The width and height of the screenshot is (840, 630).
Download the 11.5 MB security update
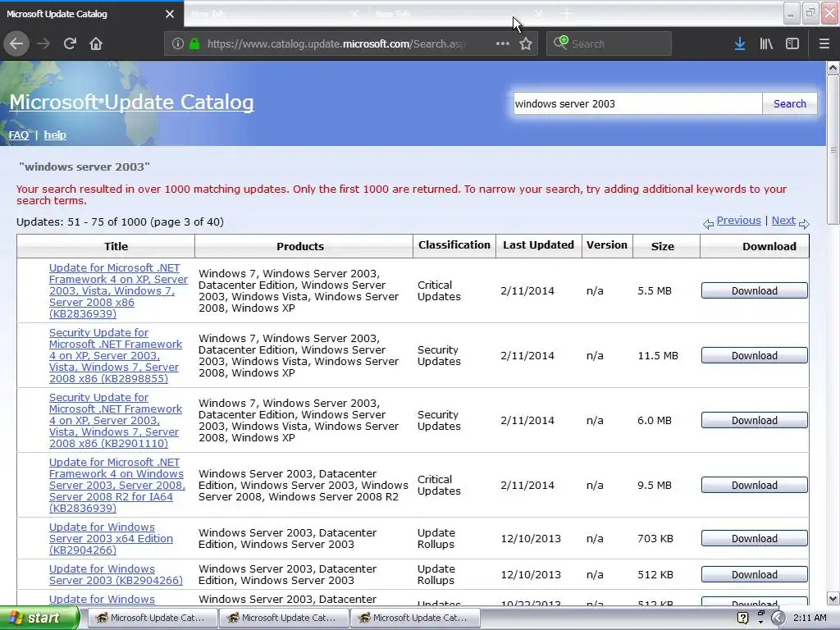[755, 356]
